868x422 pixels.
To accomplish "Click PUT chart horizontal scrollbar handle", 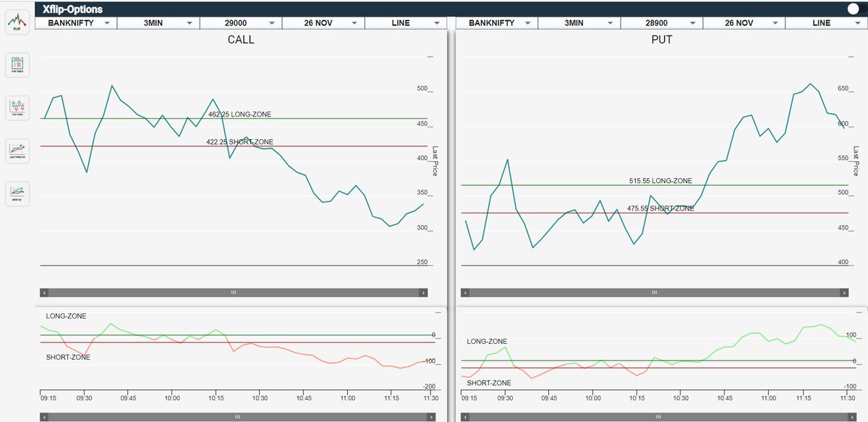I will 655,293.
